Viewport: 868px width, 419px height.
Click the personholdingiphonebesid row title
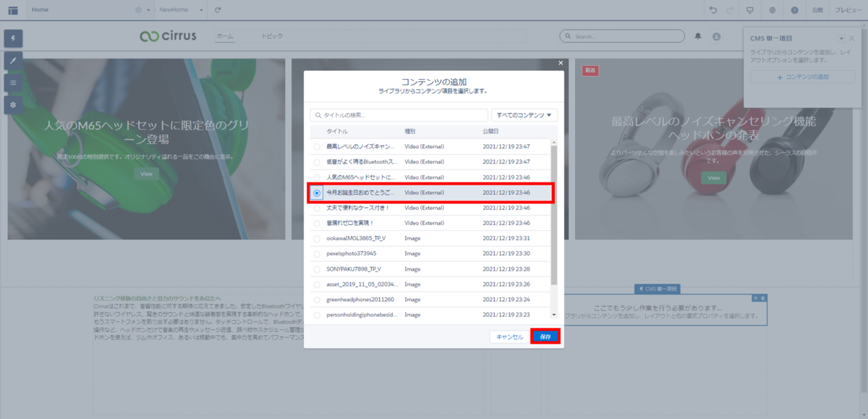click(362, 315)
